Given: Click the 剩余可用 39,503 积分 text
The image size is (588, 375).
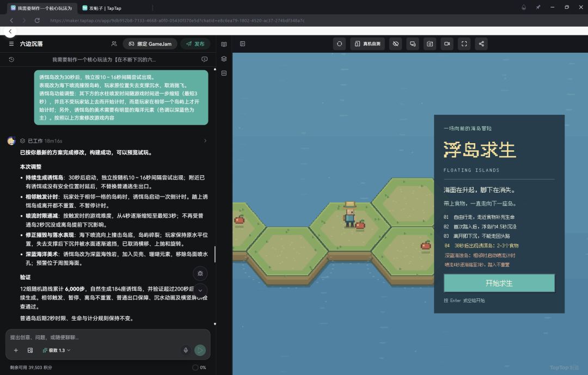Looking at the screenshot, I should click(31, 367).
